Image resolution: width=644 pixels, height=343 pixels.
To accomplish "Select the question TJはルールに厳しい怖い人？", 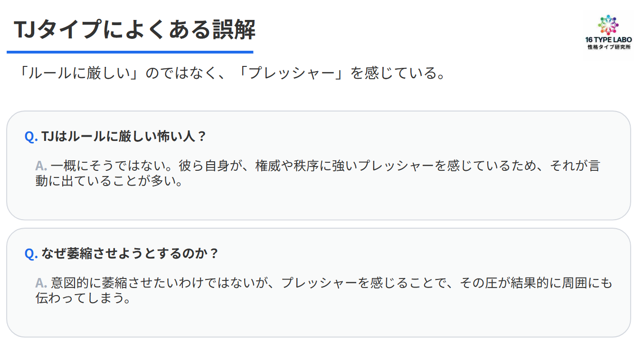I will (124, 137).
